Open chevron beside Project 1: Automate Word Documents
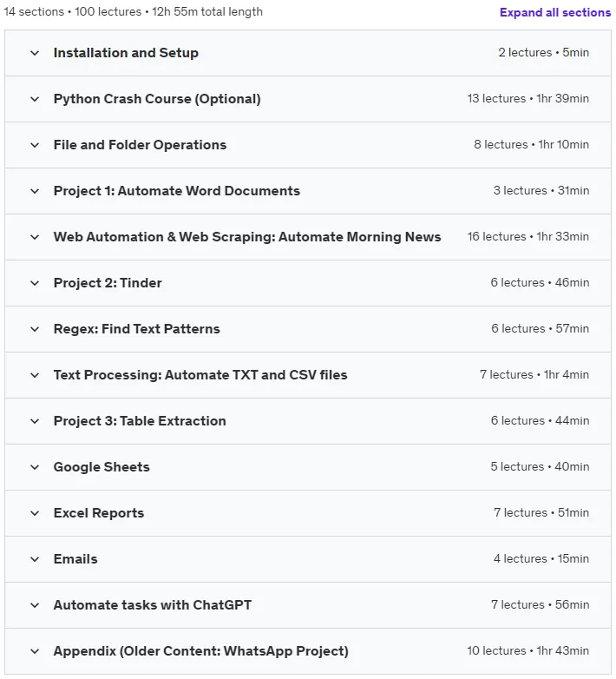Viewport: 616px width, 679px height. click(35, 191)
